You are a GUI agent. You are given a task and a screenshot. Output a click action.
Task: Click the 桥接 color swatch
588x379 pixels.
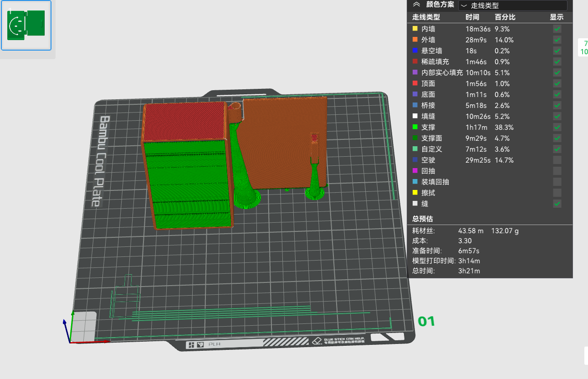[x=415, y=105]
